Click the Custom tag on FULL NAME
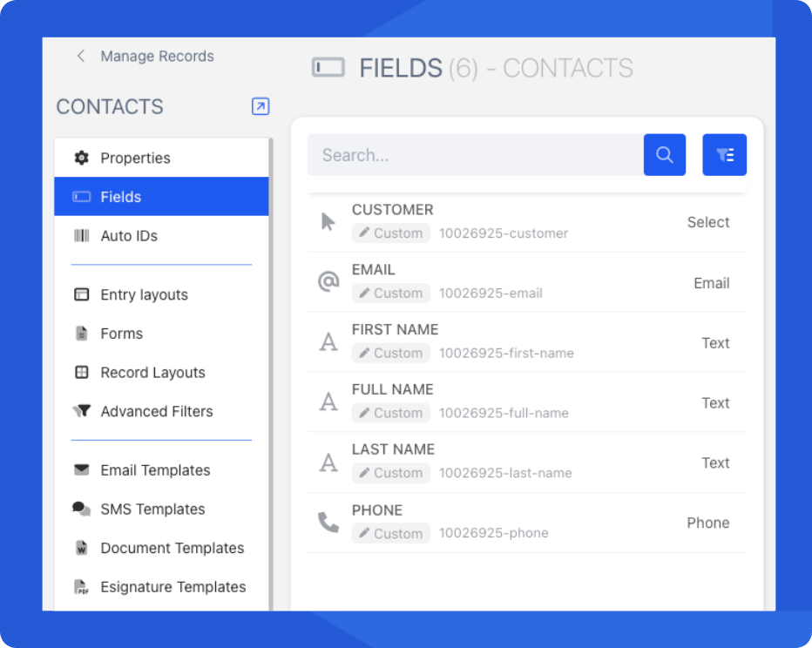Image resolution: width=812 pixels, height=648 pixels. click(x=391, y=413)
